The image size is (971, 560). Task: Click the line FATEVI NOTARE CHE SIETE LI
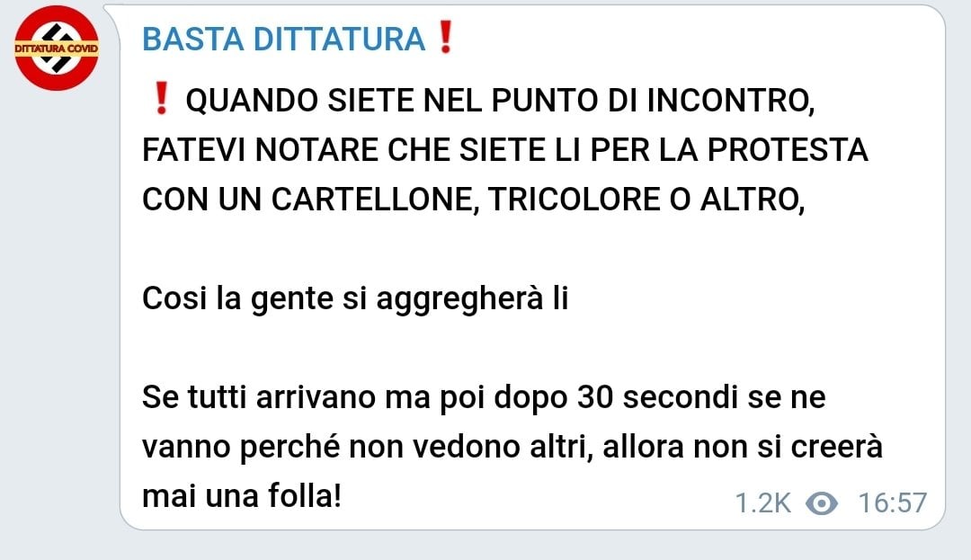click(x=504, y=150)
